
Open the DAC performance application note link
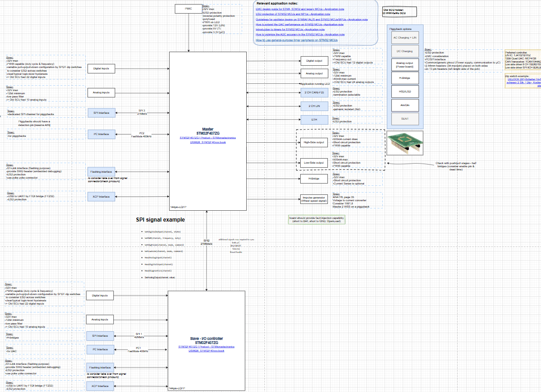299,24
